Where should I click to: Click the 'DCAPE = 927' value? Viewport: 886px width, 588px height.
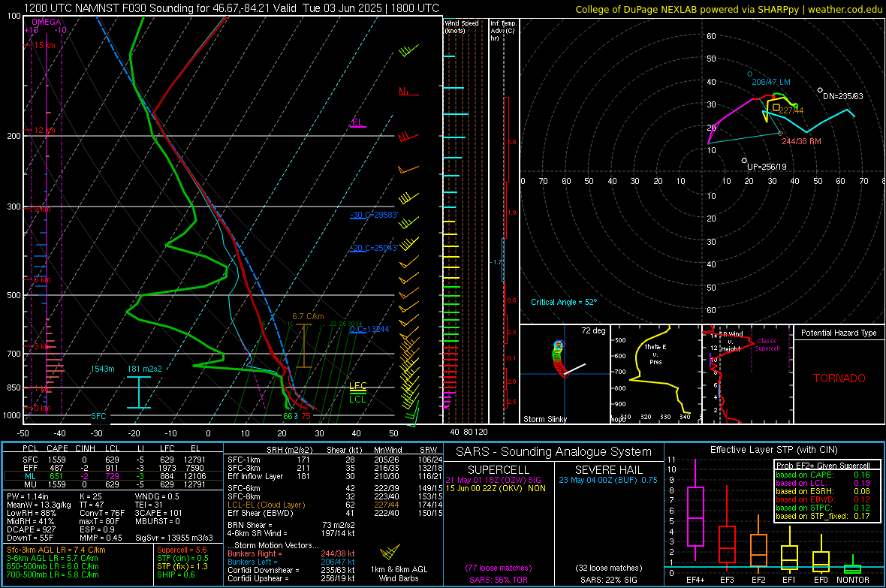tap(31, 529)
